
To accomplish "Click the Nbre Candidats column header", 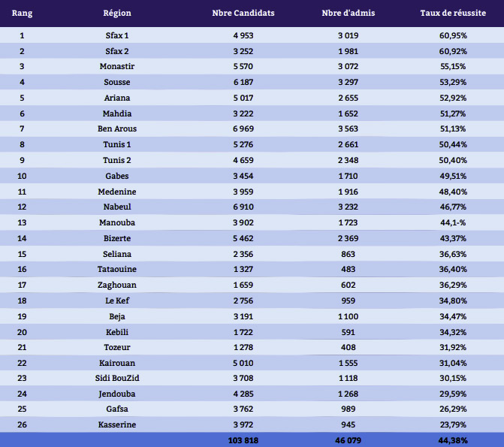I will 243,14.
